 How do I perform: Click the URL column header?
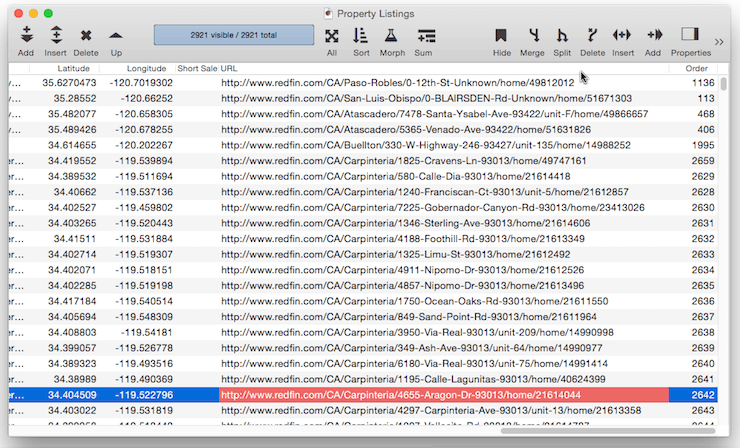229,68
